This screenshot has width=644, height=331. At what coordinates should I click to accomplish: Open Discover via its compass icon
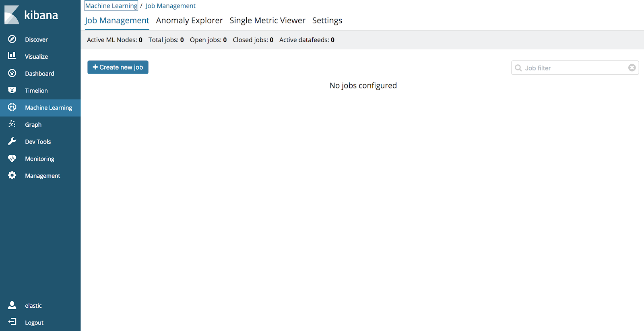point(12,39)
